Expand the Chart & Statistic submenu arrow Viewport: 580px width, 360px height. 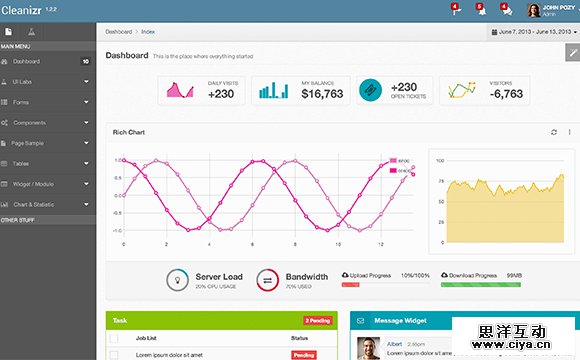coord(86,204)
